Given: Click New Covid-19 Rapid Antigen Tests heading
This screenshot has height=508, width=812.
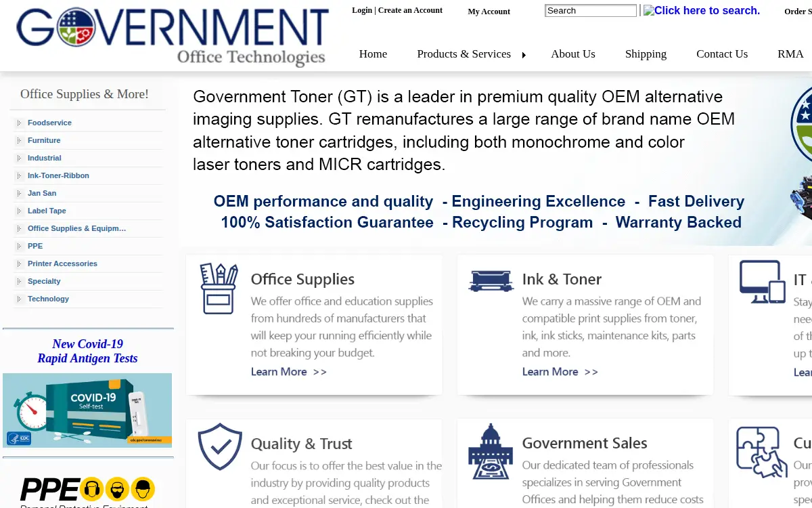Looking at the screenshot, I should pyautogui.click(x=87, y=351).
